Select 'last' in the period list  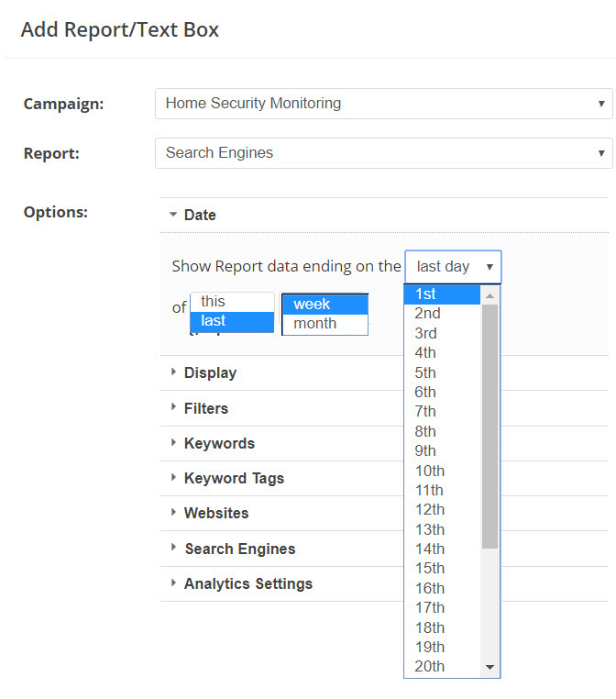(231, 321)
